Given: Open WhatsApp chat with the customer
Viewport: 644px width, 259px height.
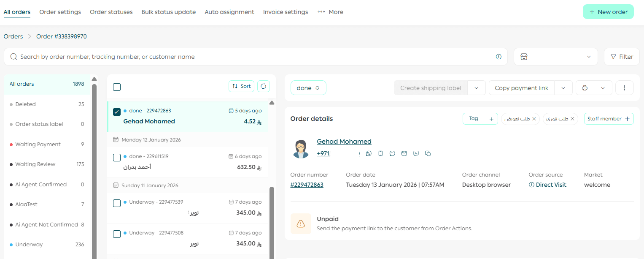Looking at the screenshot, I should pyautogui.click(x=369, y=153).
